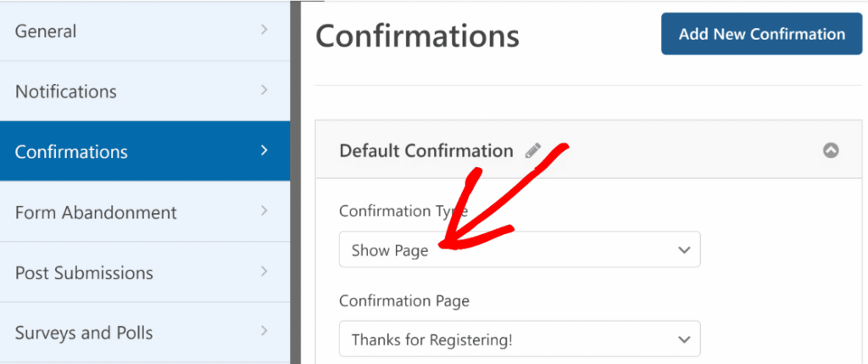
Task: Click chevron arrow next to Post Submissions
Action: click(264, 272)
